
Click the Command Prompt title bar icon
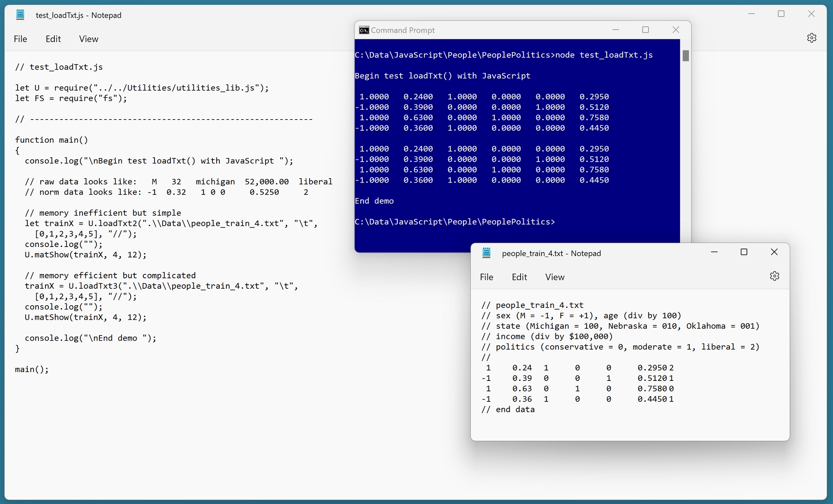pos(364,30)
